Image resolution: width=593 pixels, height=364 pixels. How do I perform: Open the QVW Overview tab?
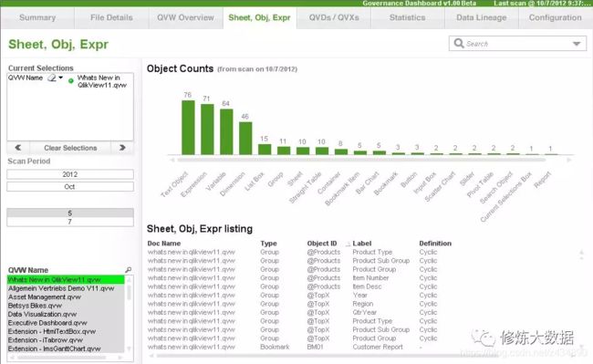click(185, 17)
